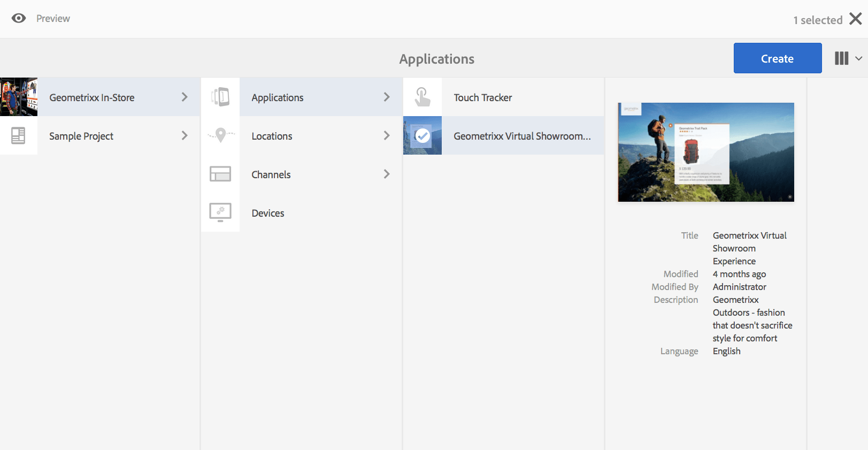Click the Geometrixx In-Store thumbnail
868x450 pixels.
click(19, 97)
